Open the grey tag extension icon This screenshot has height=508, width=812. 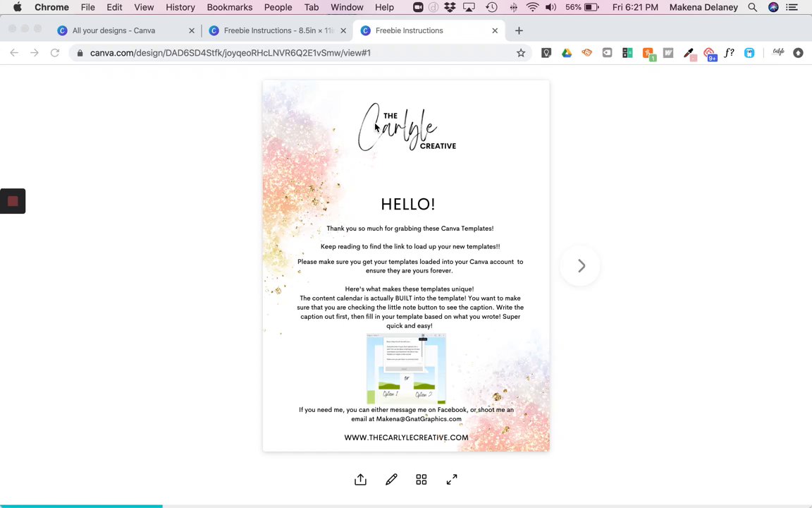point(607,53)
